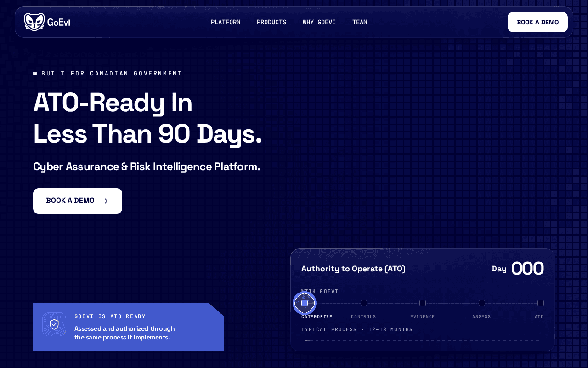Click the 'With GoEvi' label
This screenshot has width=588, height=368.
320,291
